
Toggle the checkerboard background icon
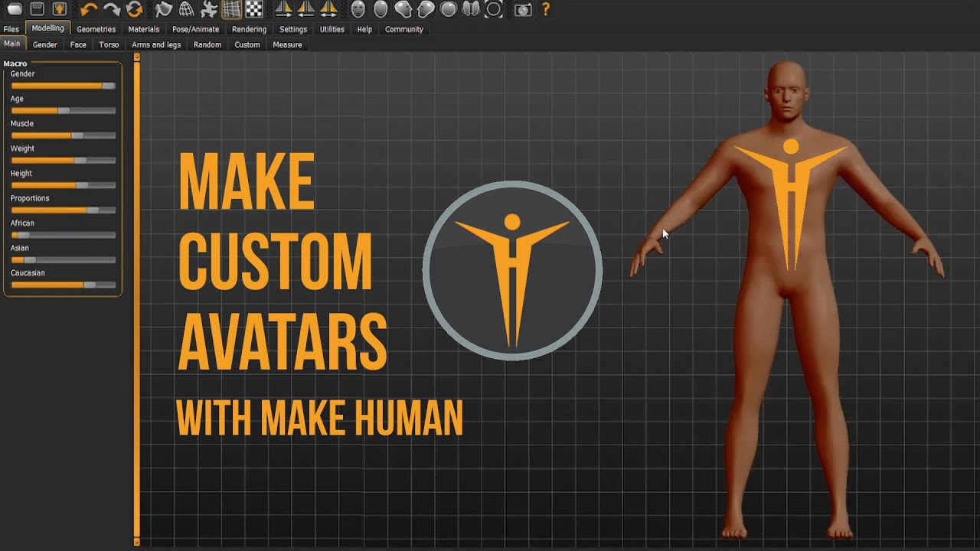tap(254, 9)
